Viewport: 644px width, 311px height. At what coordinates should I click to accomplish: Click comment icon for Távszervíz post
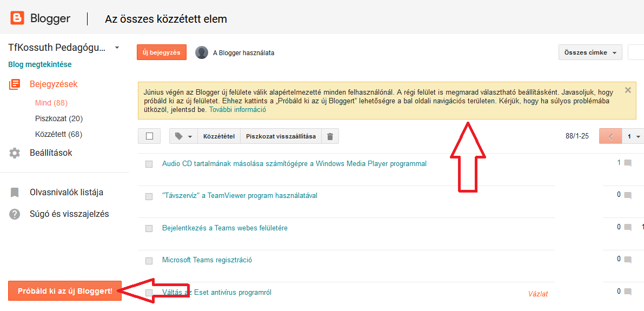click(628, 195)
